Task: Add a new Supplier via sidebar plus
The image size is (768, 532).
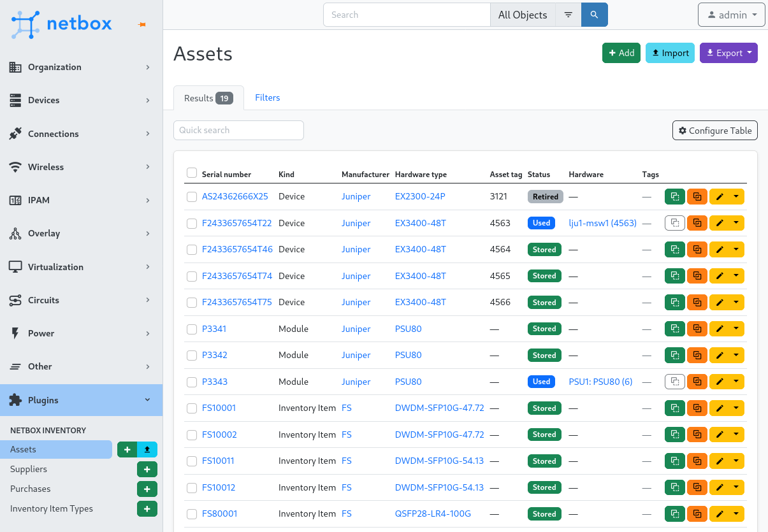Action: click(x=147, y=470)
